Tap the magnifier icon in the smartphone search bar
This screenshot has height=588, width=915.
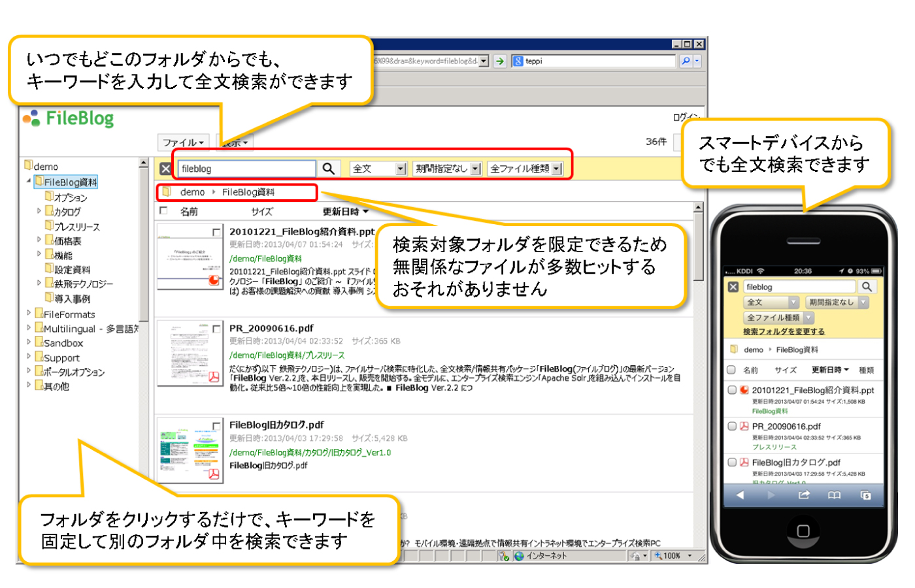tap(868, 287)
